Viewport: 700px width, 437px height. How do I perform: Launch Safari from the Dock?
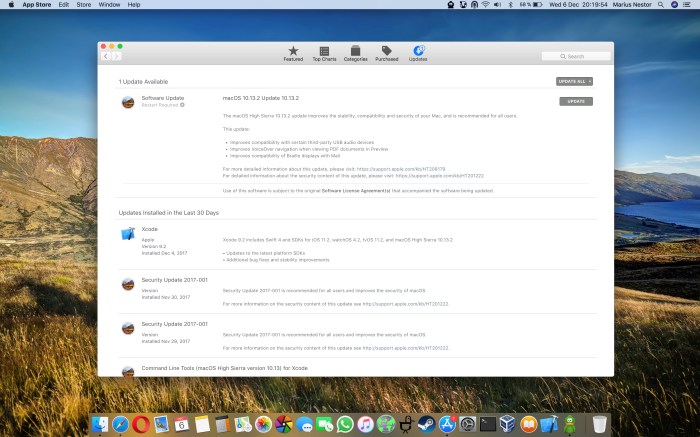pos(121,424)
